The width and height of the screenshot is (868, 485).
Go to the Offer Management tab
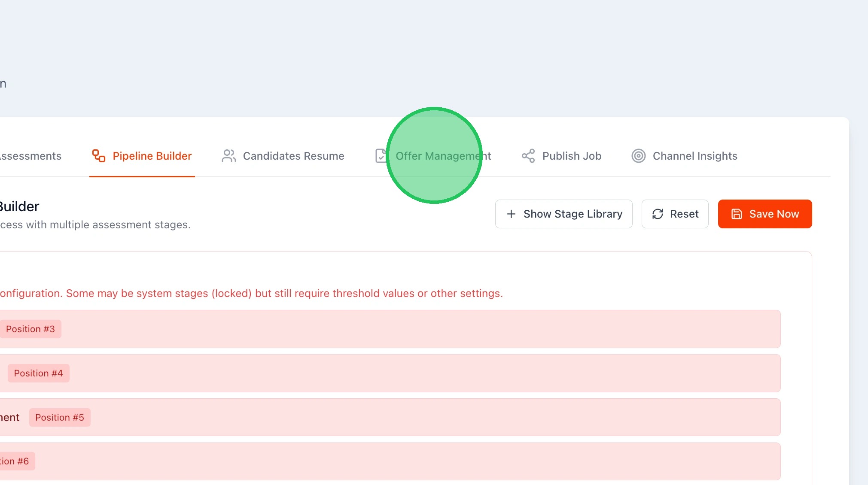(443, 156)
